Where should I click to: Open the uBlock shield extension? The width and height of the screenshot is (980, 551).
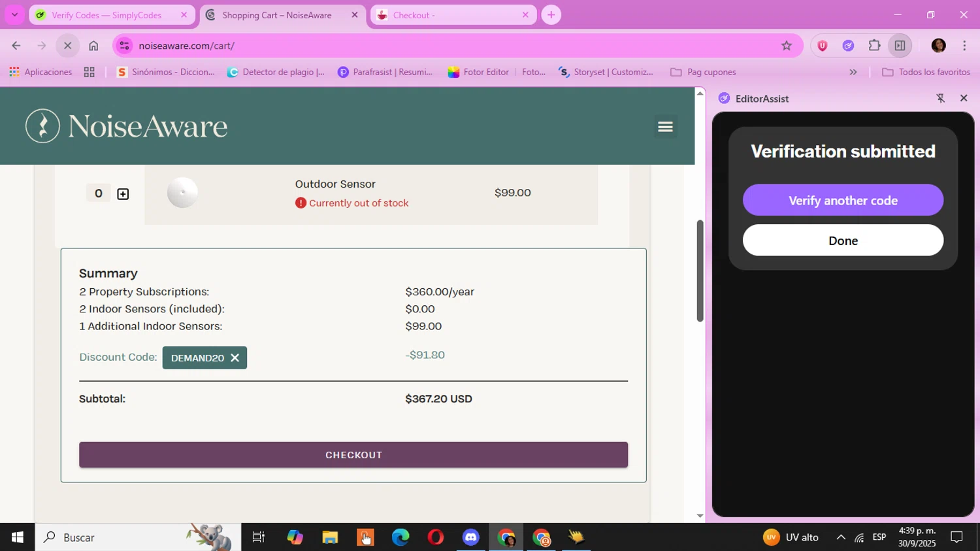point(823,46)
